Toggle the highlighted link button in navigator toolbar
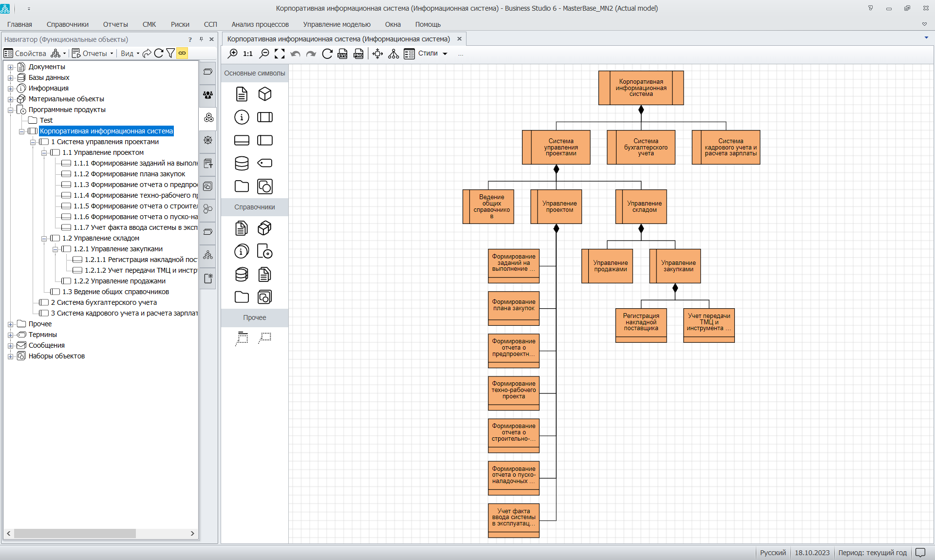Viewport: 935px width, 560px height. point(182,53)
